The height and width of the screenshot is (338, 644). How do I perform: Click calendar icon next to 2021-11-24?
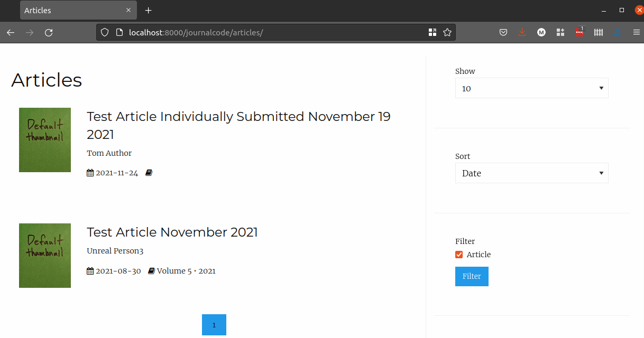[90, 173]
